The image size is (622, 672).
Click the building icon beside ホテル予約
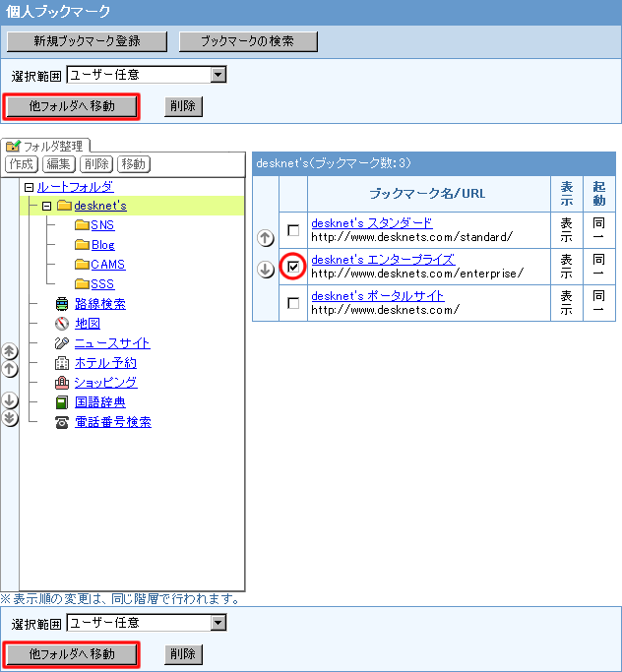click(62, 363)
